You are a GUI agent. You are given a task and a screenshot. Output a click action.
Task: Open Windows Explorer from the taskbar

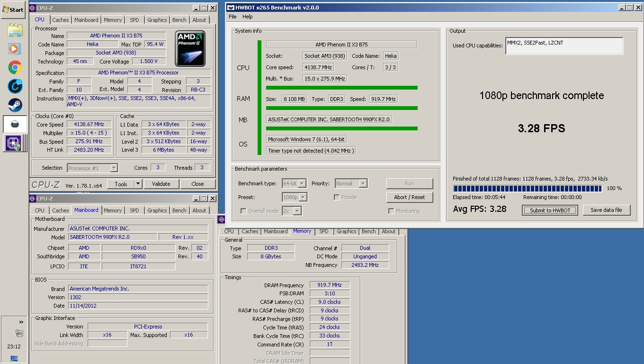pos(15,30)
